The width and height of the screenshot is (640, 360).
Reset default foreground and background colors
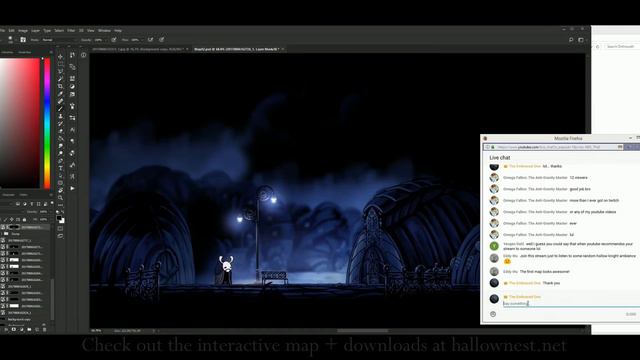[58, 213]
